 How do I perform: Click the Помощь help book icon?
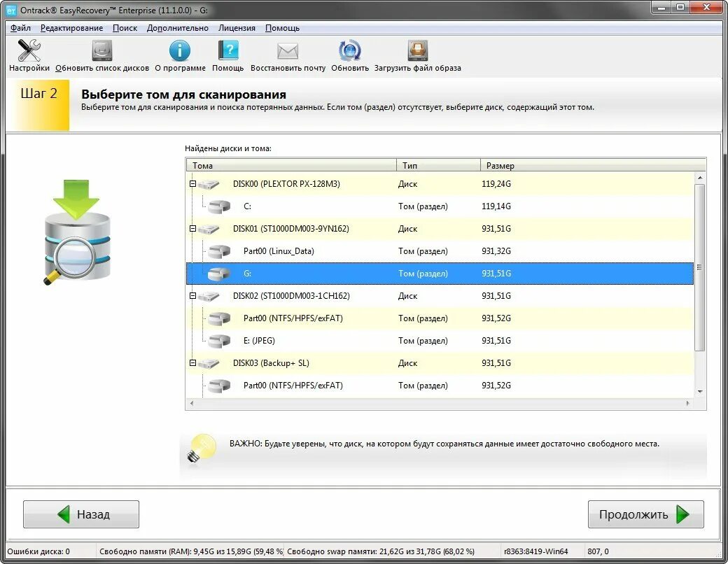point(228,50)
